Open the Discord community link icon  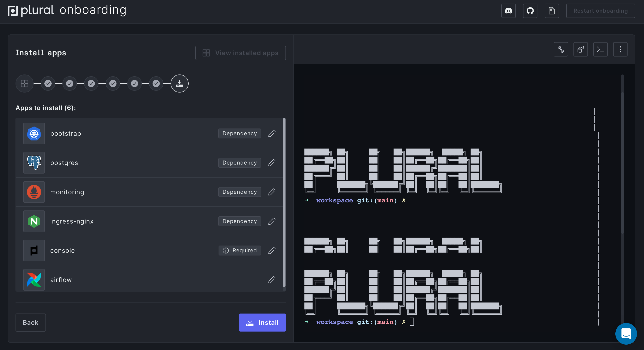tap(509, 11)
